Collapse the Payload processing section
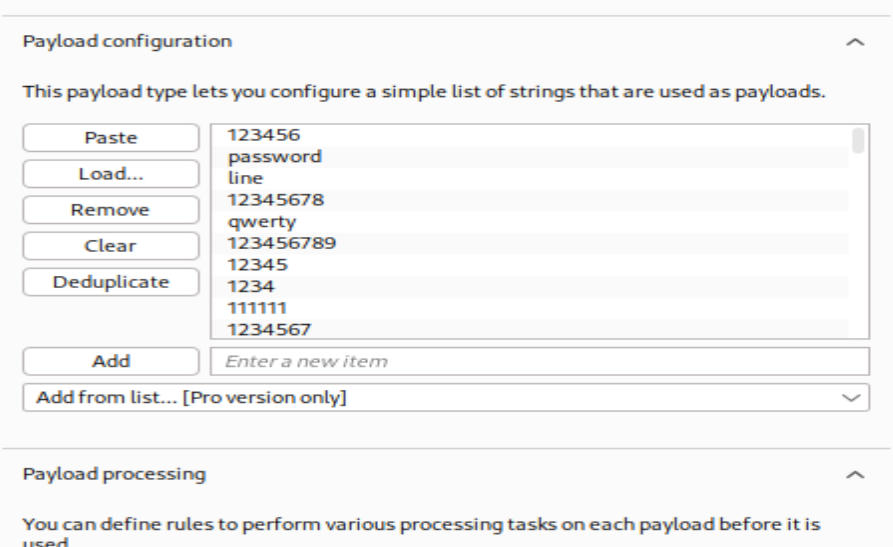893x547 pixels. (854, 475)
